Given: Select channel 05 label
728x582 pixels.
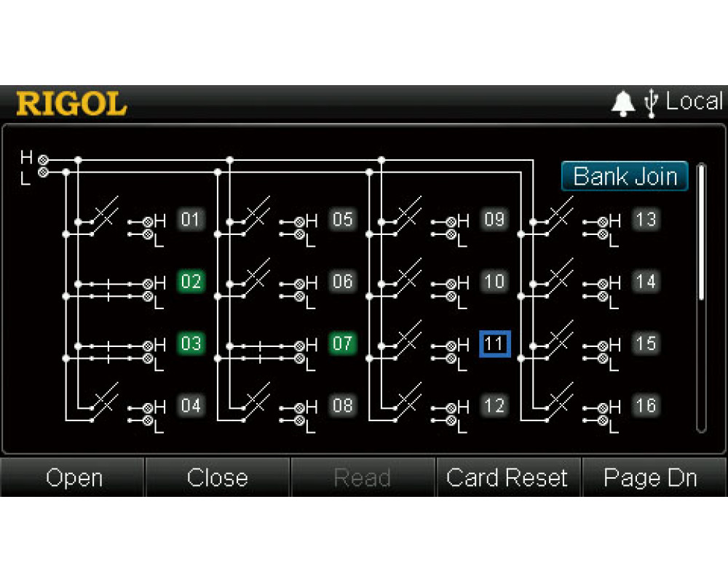Looking at the screenshot, I should 342,220.
